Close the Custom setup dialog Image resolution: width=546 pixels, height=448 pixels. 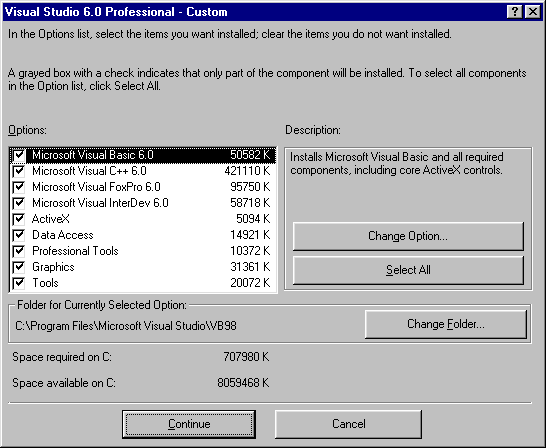pos(533,12)
